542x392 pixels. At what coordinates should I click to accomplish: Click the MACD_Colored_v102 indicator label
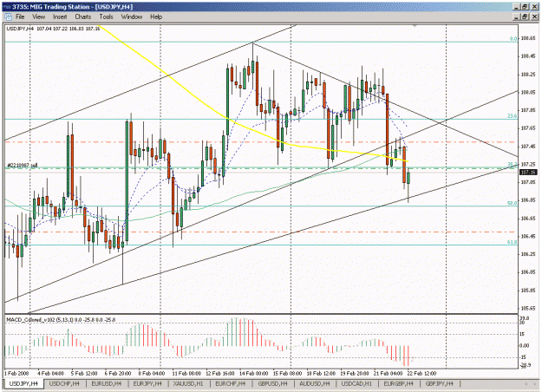61,320
